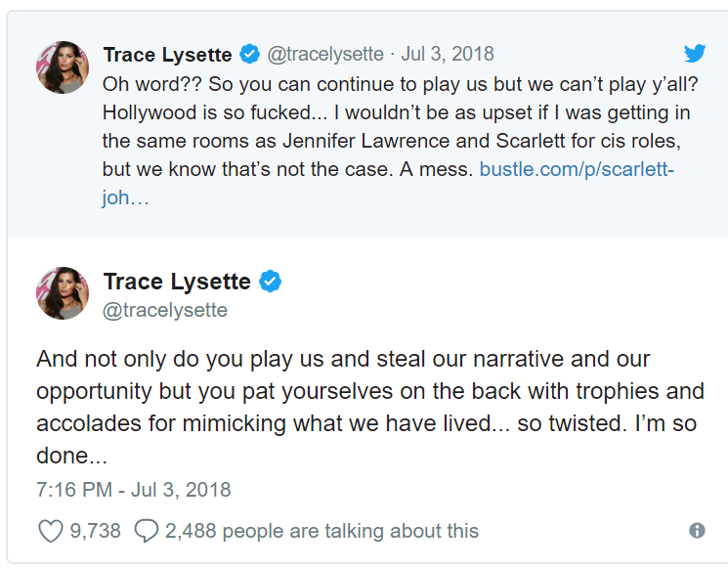Open Trace Lysette's avatar in quoted tweet
Viewport: 728px width, 569px height.
(x=63, y=67)
